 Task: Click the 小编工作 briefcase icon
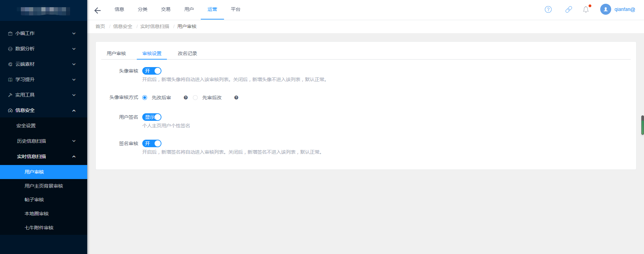point(10,34)
